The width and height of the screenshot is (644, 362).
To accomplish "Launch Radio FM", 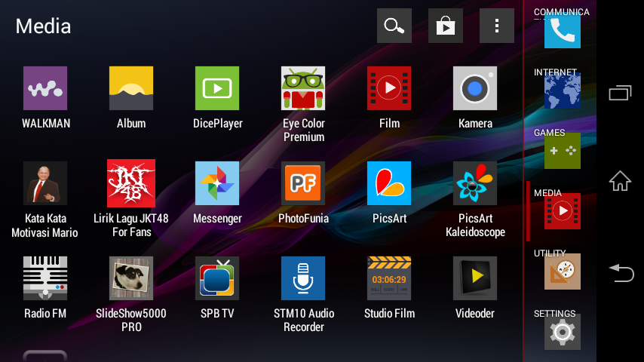I will [45, 278].
